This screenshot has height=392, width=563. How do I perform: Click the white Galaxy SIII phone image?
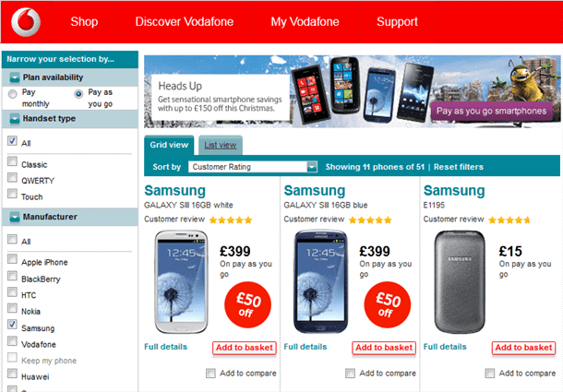pyautogui.click(x=181, y=282)
